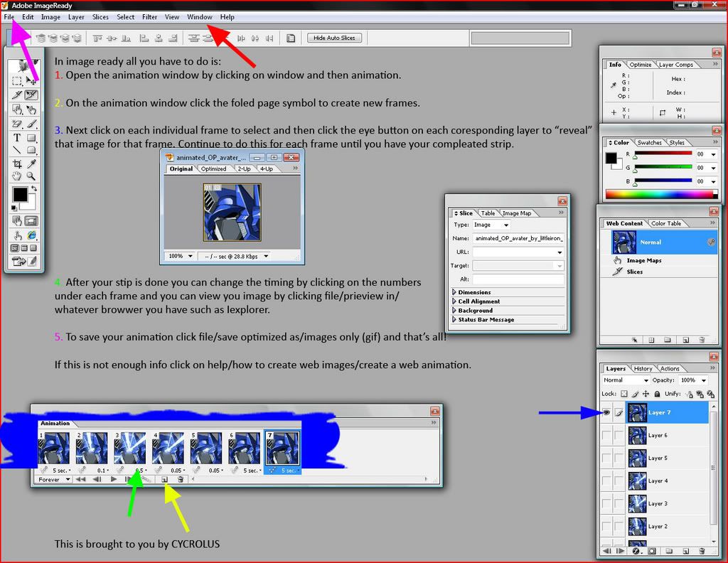Open the Color Table tab
The height and width of the screenshot is (563, 728).
click(x=665, y=223)
